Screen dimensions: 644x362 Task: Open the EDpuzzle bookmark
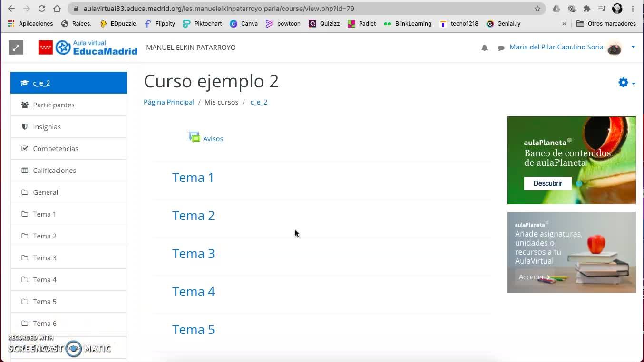pos(118,24)
